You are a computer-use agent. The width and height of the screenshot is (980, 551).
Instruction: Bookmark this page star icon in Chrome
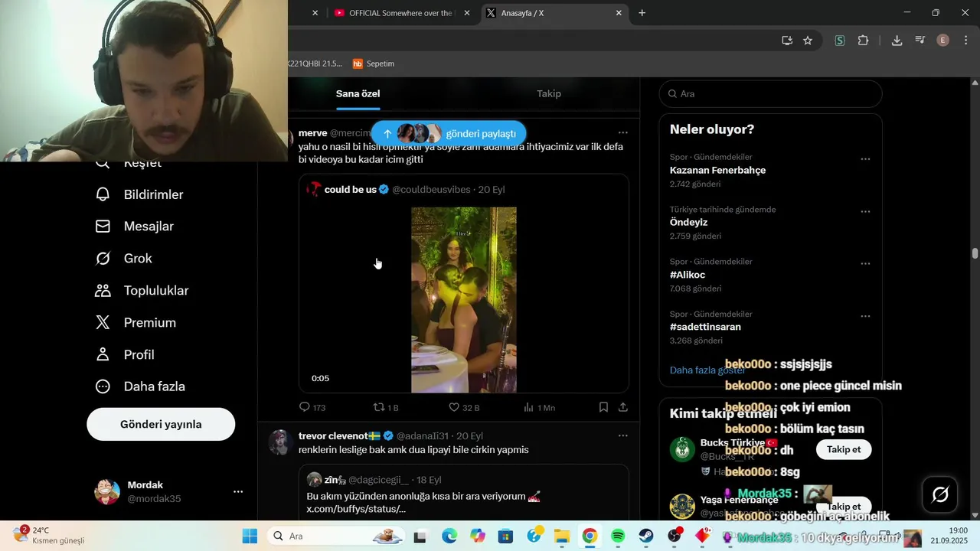tap(808, 41)
